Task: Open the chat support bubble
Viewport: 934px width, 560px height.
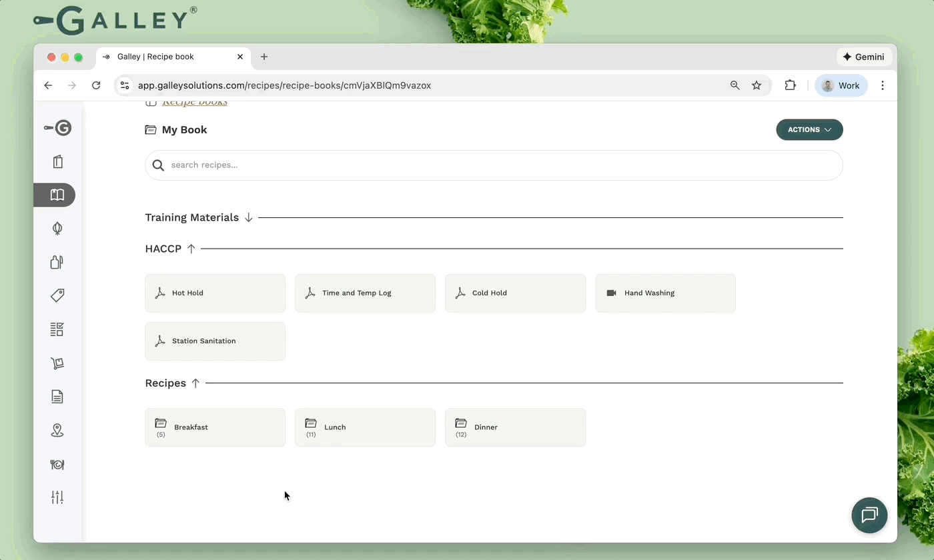Action: click(x=869, y=515)
